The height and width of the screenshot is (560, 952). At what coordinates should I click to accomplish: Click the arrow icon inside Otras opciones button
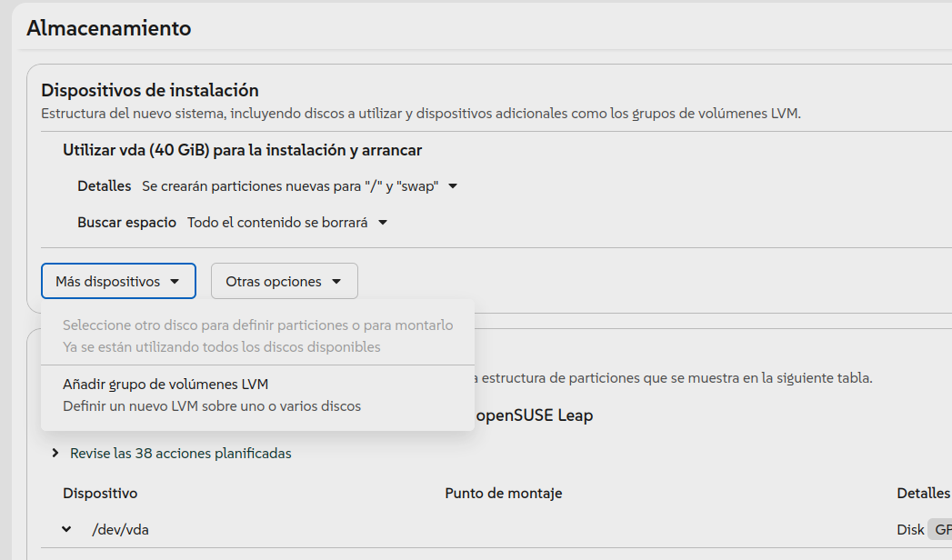click(x=336, y=282)
